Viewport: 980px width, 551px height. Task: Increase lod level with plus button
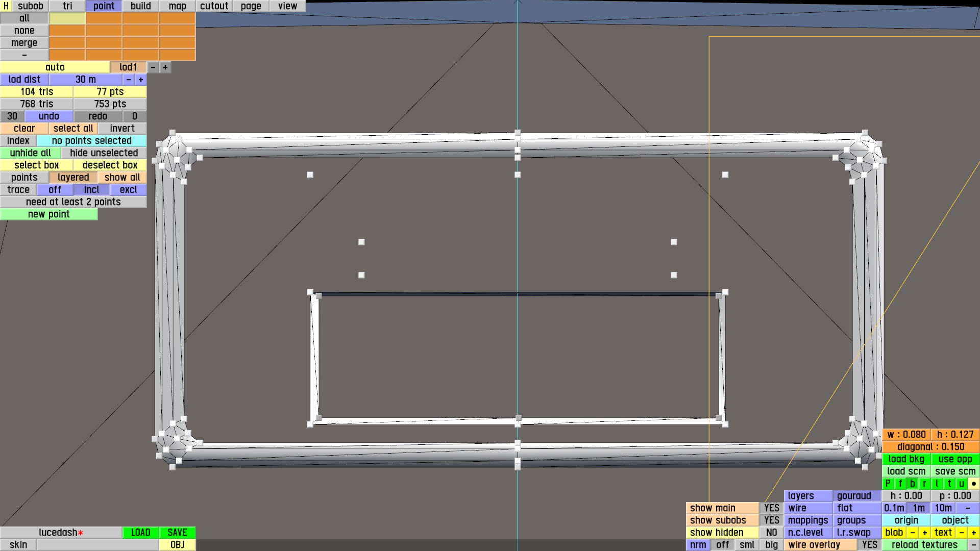click(165, 67)
